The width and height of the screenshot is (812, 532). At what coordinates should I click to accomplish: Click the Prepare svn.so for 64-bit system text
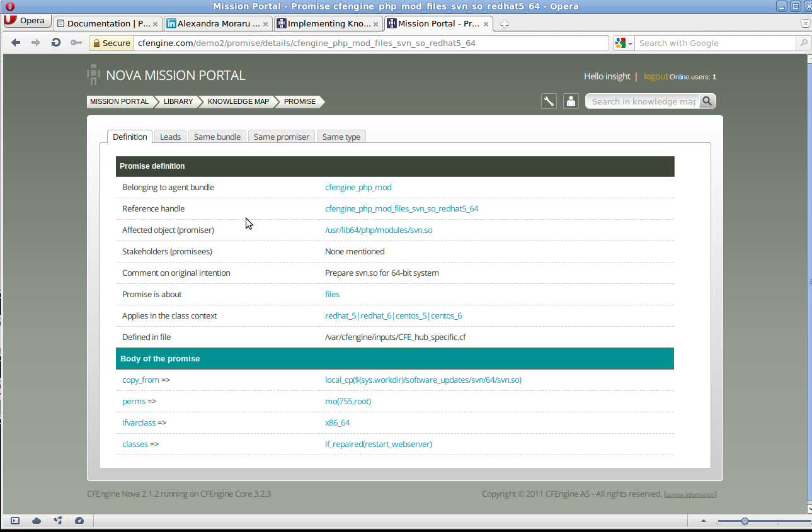coord(382,273)
